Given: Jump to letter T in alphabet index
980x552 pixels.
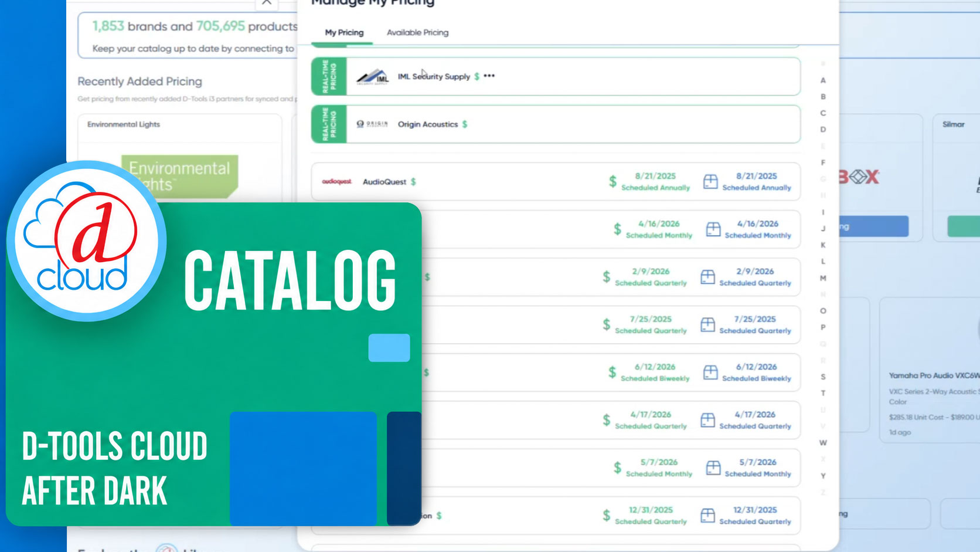Looking at the screenshot, I should click(x=823, y=394).
